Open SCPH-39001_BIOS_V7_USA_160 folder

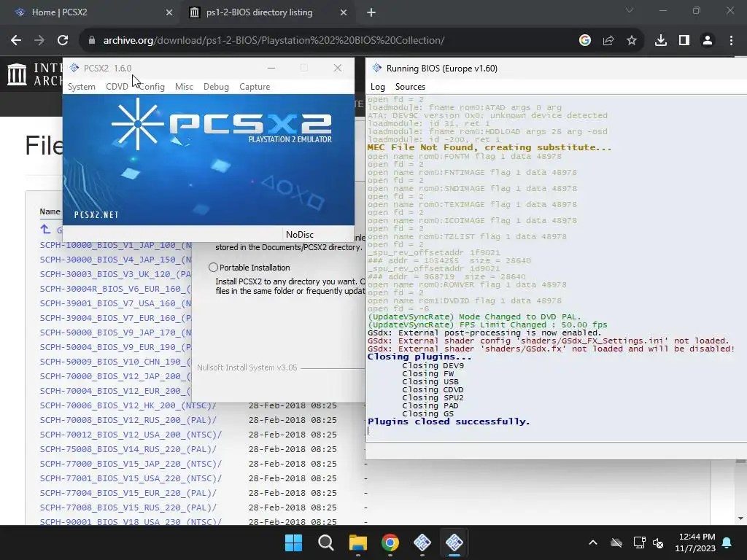(x=115, y=303)
